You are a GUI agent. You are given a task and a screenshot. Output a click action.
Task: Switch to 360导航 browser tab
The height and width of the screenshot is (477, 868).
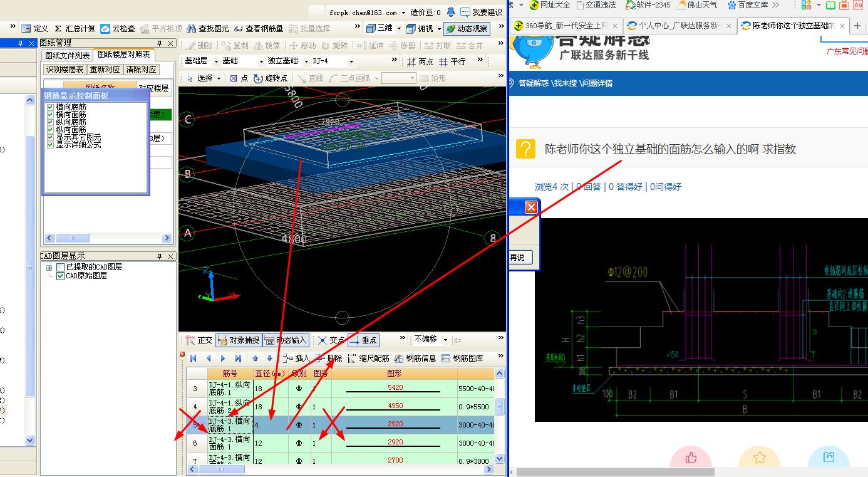pos(566,26)
